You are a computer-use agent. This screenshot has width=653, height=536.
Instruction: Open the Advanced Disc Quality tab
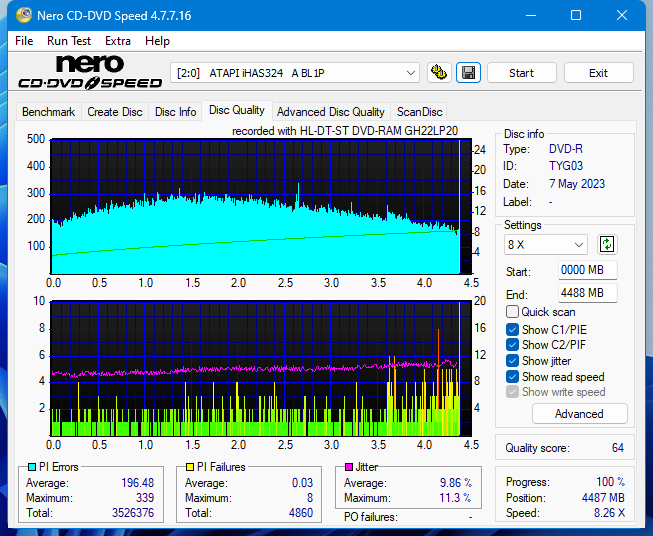pos(330,112)
